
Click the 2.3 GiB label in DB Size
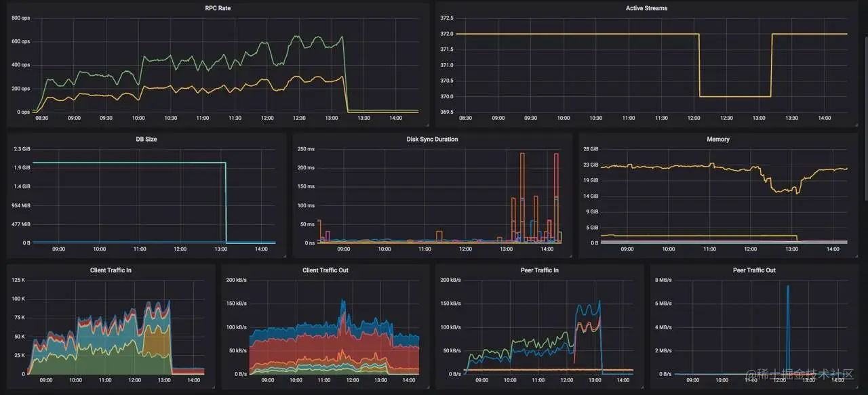click(x=22, y=148)
